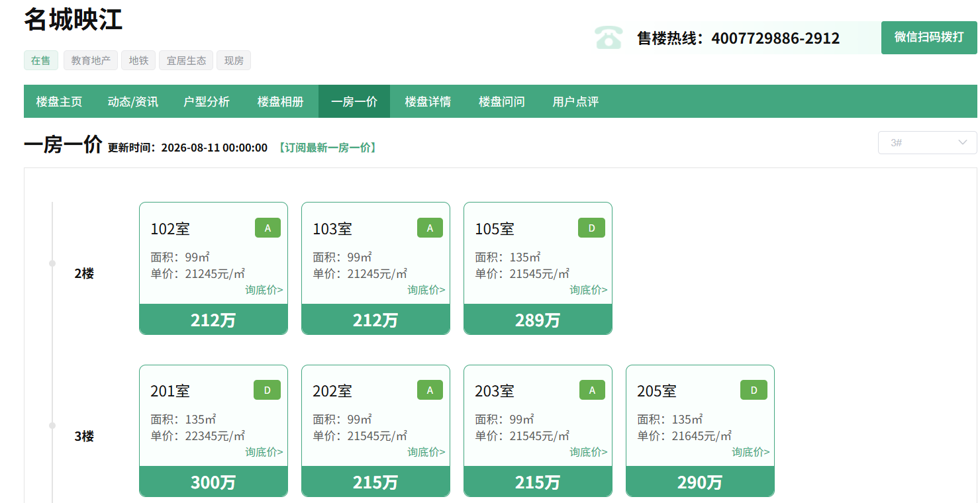Screen dimensions: 980x503
Task: Select the 一房一价 tab
Action: (354, 101)
